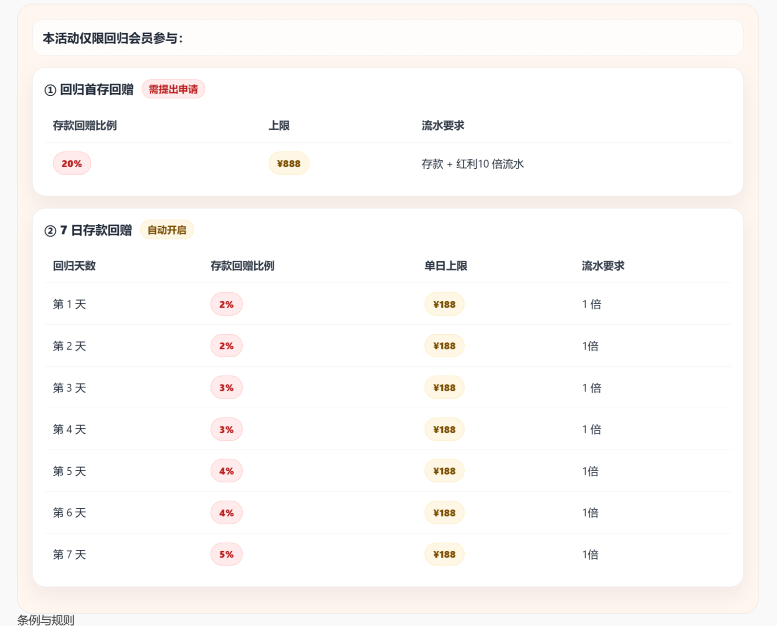
Task: Click the 单日上限 column header
Action: click(x=446, y=266)
